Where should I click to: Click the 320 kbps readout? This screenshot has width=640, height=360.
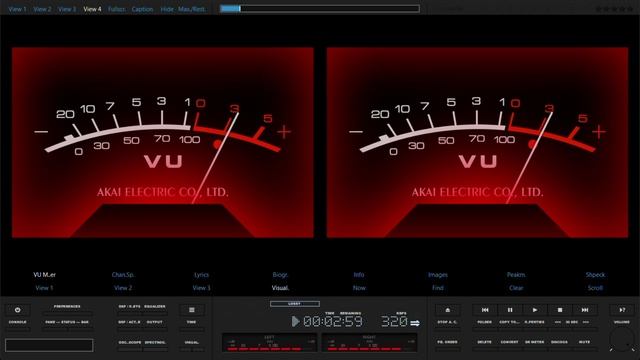point(394,322)
